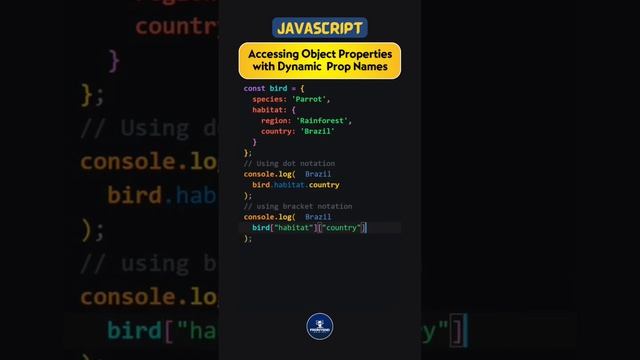Click the JAVASCRIPT title badge
Screen dimensions: 640x360
pos(320,28)
